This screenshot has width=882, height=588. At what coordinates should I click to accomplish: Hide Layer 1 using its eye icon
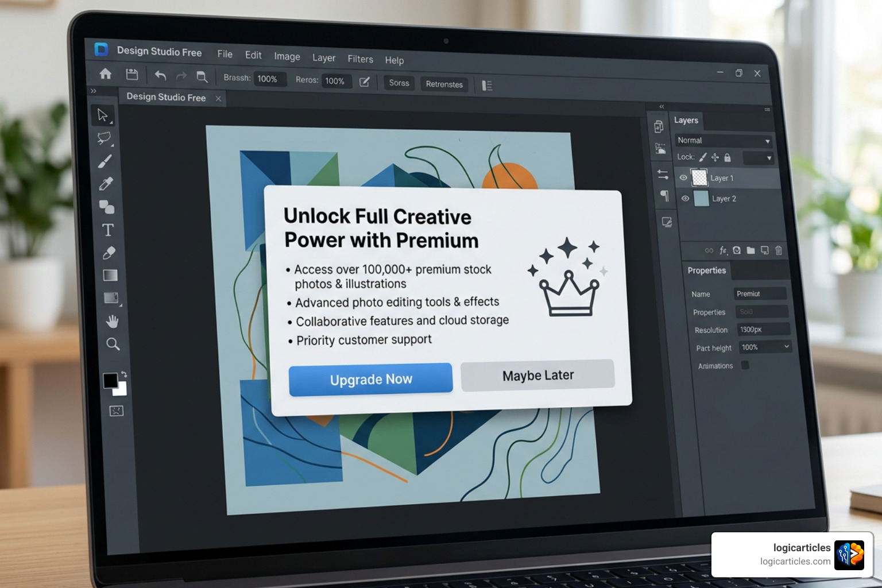coord(683,177)
